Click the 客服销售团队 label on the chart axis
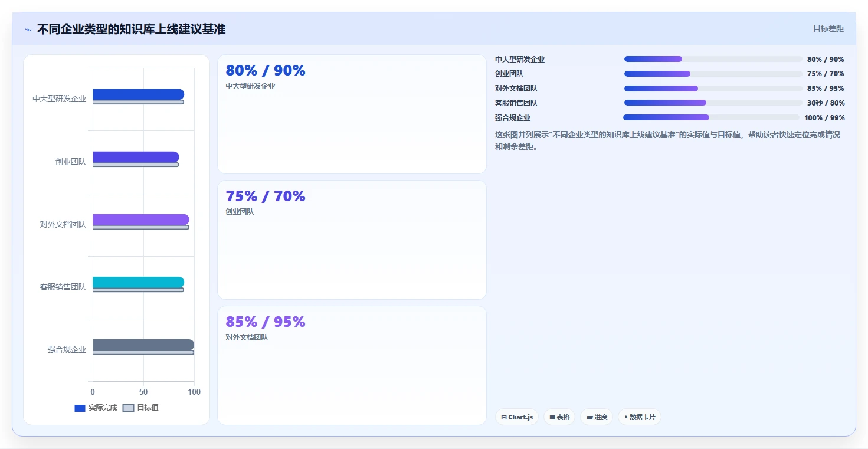 pyautogui.click(x=63, y=287)
